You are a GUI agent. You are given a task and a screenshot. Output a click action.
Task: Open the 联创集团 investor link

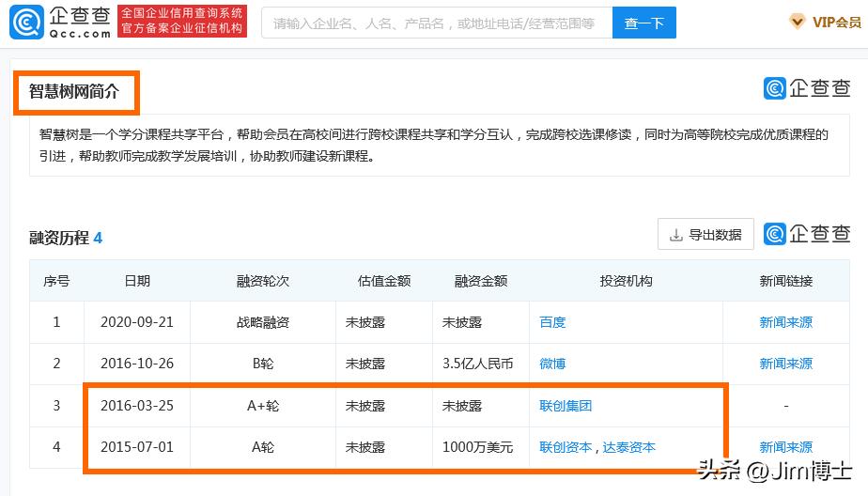[566, 406]
